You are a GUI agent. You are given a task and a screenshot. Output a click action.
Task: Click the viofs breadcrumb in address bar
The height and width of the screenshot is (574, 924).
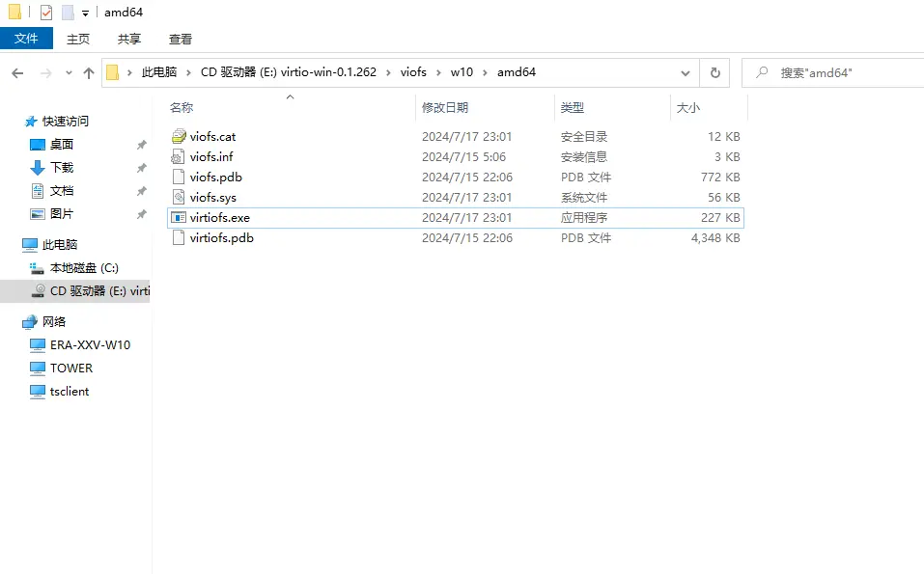click(413, 72)
